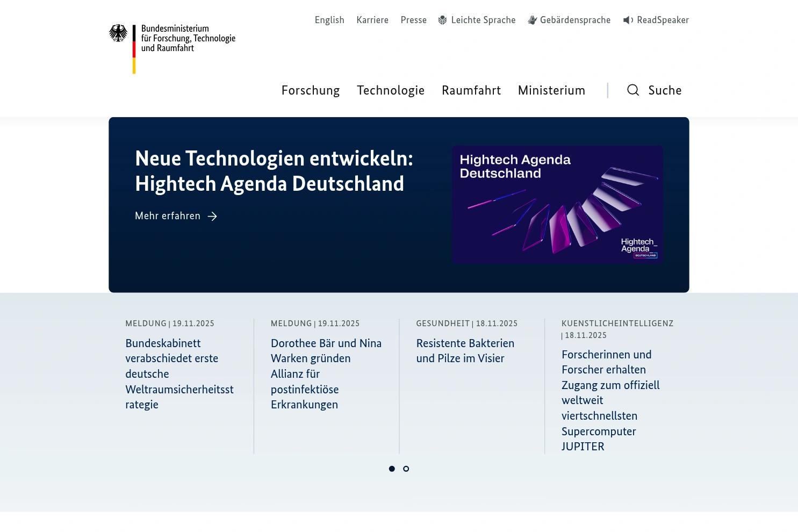Click the GESUNDHEIT | 18.11.2025 label
The image size is (798, 532).
[467, 323]
